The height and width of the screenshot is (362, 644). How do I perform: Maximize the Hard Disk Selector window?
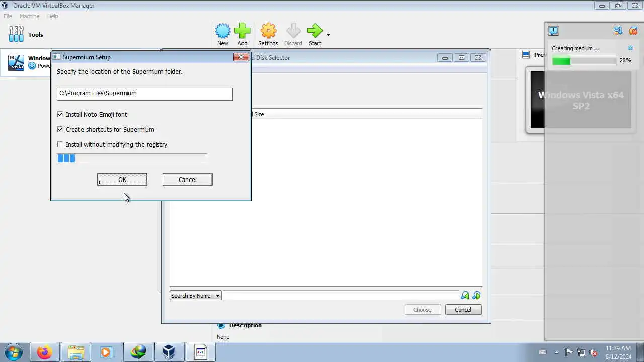pyautogui.click(x=461, y=58)
